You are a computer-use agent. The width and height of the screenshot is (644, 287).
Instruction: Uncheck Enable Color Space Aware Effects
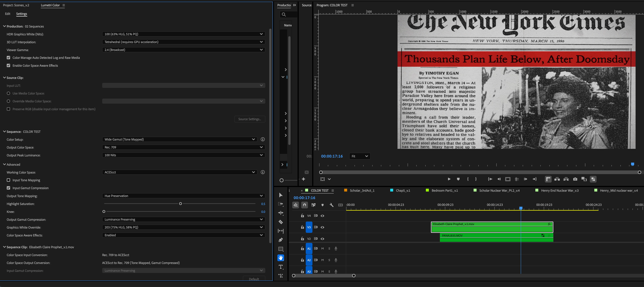coord(9,65)
